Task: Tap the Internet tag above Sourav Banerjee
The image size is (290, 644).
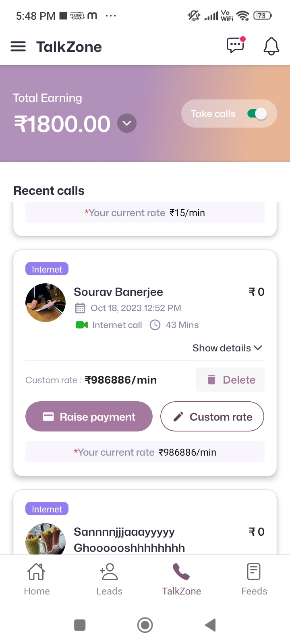Action: click(47, 269)
